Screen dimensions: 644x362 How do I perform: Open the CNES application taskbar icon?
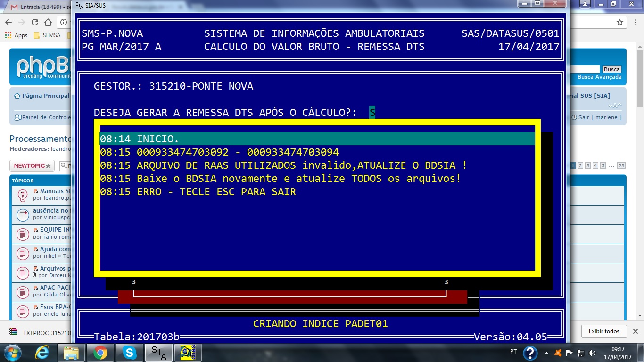click(x=188, y=352)
